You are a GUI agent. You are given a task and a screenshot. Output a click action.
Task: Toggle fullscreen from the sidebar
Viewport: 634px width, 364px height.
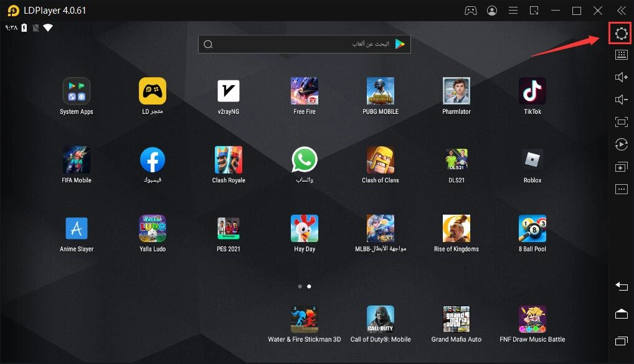[622, 121]
